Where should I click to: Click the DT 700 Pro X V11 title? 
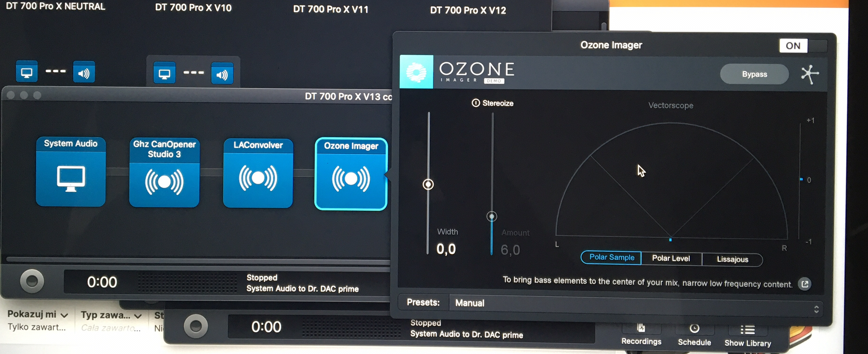point(331,9)
